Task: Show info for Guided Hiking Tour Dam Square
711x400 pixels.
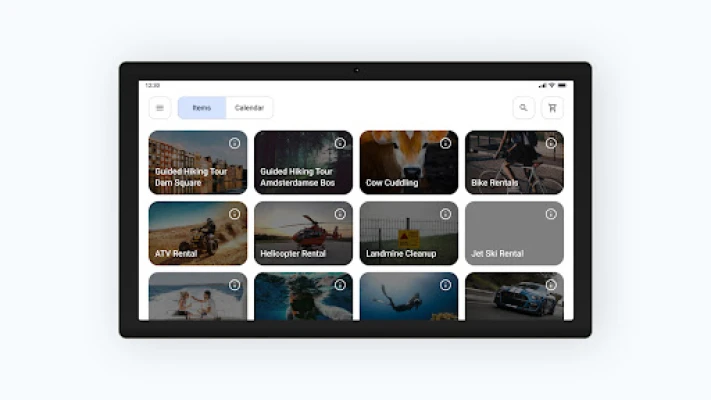Action: pyautogui.click(x=234, y=143)
